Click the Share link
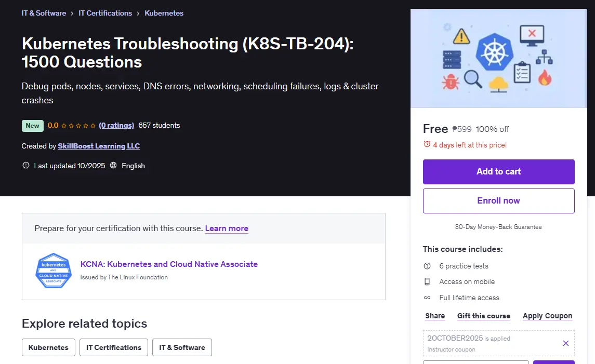595x364 pixels. (x=435, y=316)
